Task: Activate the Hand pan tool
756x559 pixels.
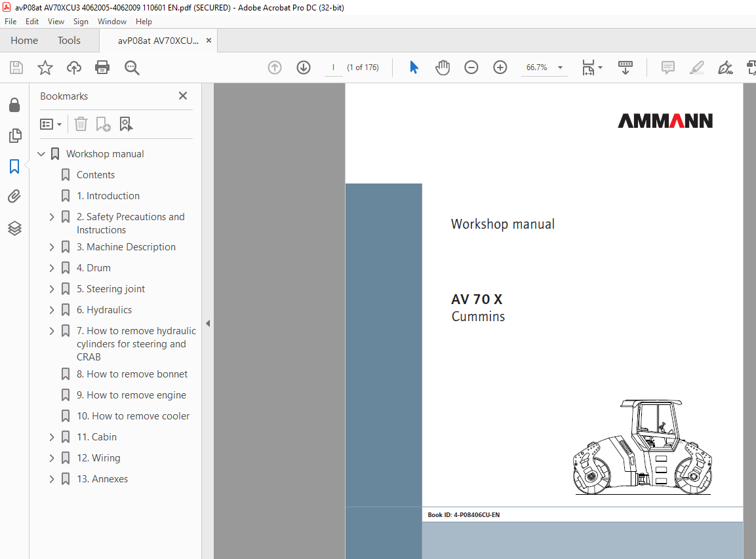Action: click(x=442, y=67)
